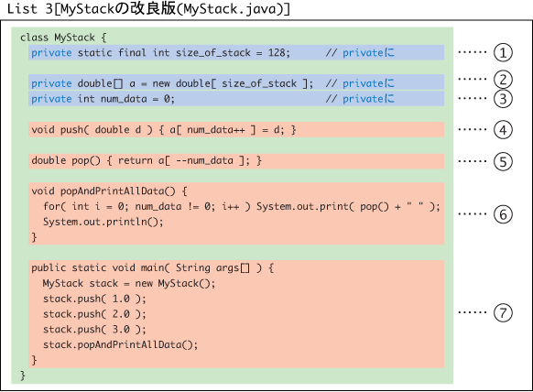This screenshot has width=533, height=392.
Task: Click the circled number 2 marker
Action: 503,80
